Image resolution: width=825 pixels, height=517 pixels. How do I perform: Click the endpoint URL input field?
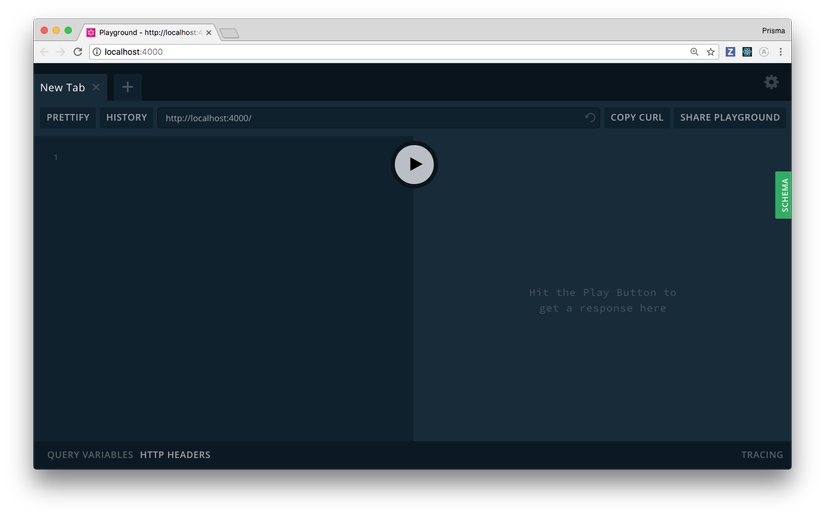coord(370,118)
